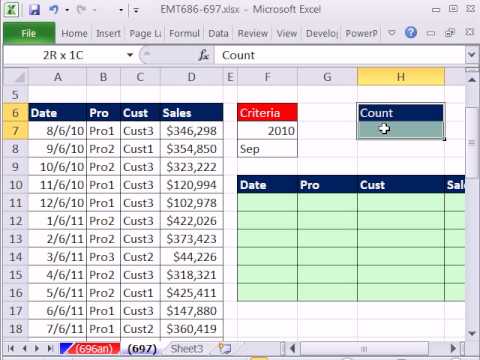Select column A header

(58, 77)
